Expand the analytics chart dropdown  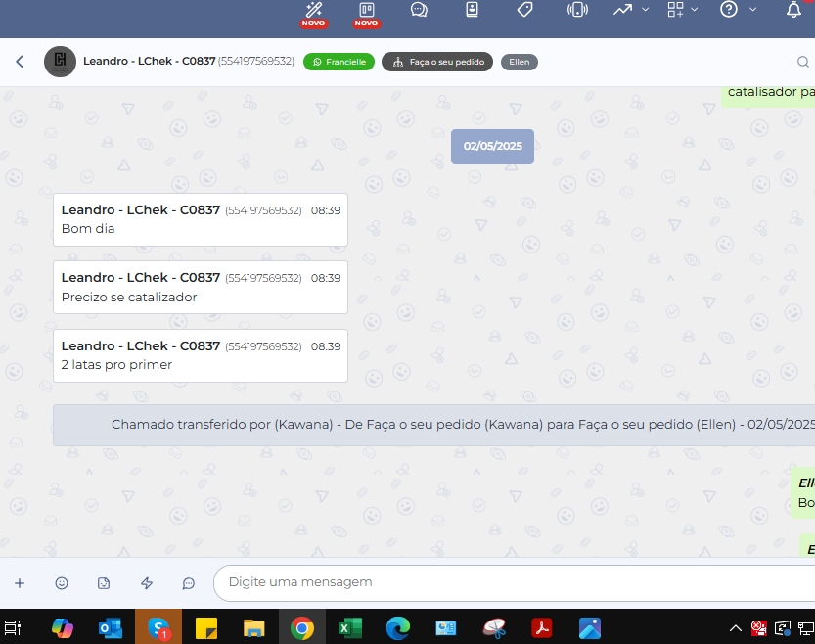click(630, 10)
